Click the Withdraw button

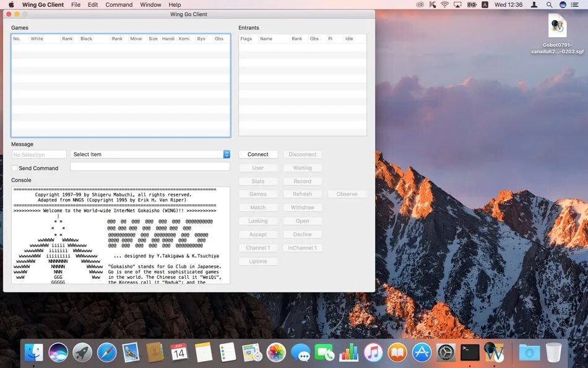pos(302,208)
